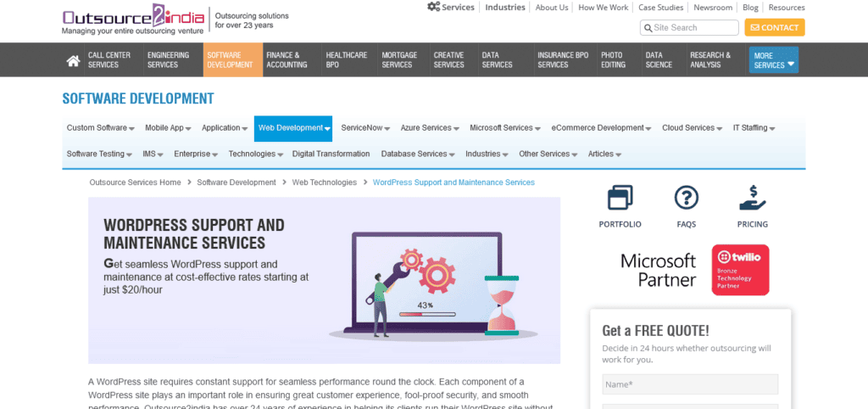
Task: Click the Microsoft Partner logo
Action: tap(658, 269)
